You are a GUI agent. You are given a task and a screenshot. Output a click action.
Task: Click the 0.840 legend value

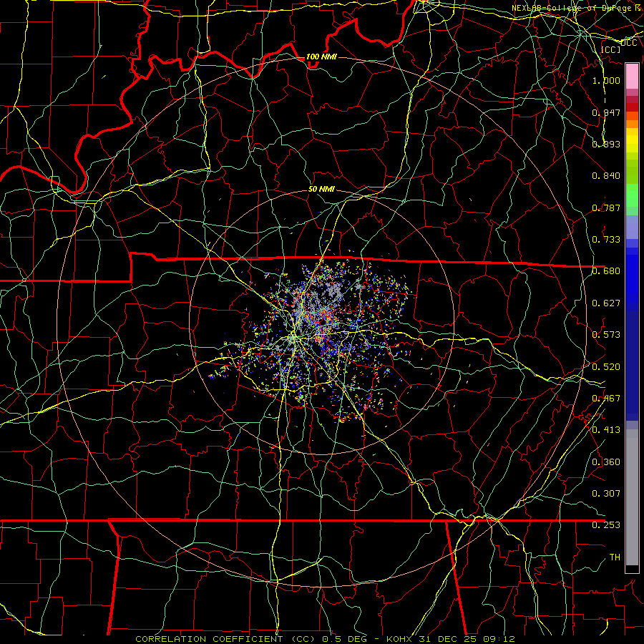tap(606, 176)
